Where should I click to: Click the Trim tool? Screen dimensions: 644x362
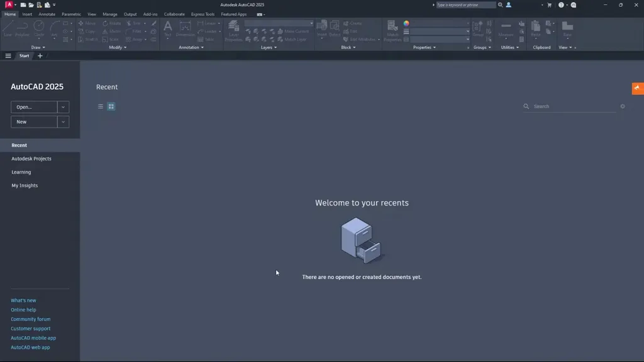coord(133,23)
